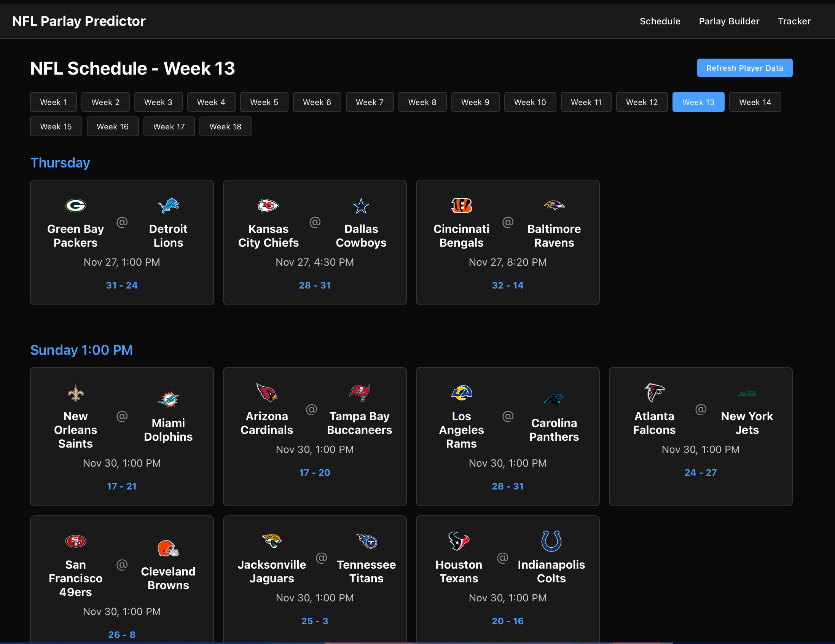Viewport: 835px width, 644px height.
Task: Click the Atlanta Falcons logo
Action: click(654, 393)
